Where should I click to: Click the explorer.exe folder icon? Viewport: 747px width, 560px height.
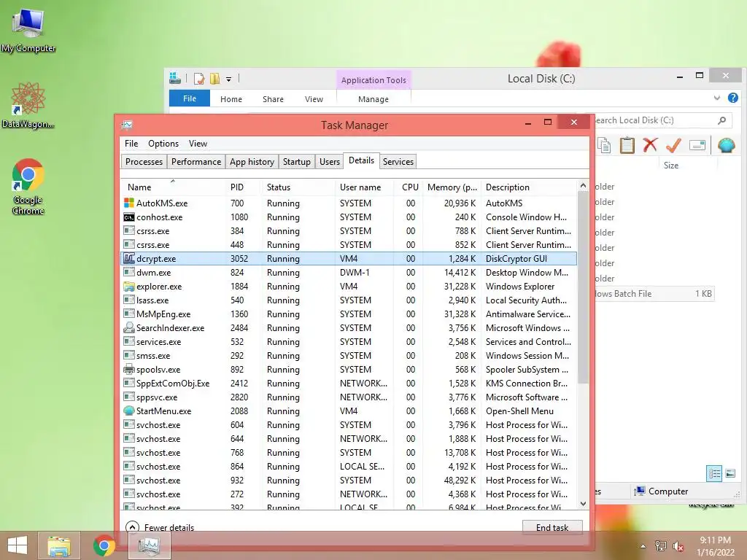click(128, 286)
